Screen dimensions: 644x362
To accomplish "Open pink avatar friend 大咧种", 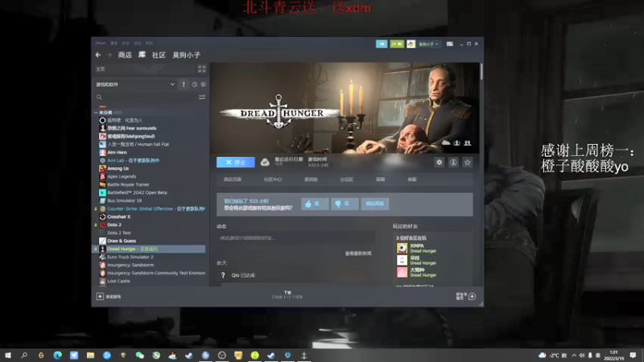I will coord(417,272).
